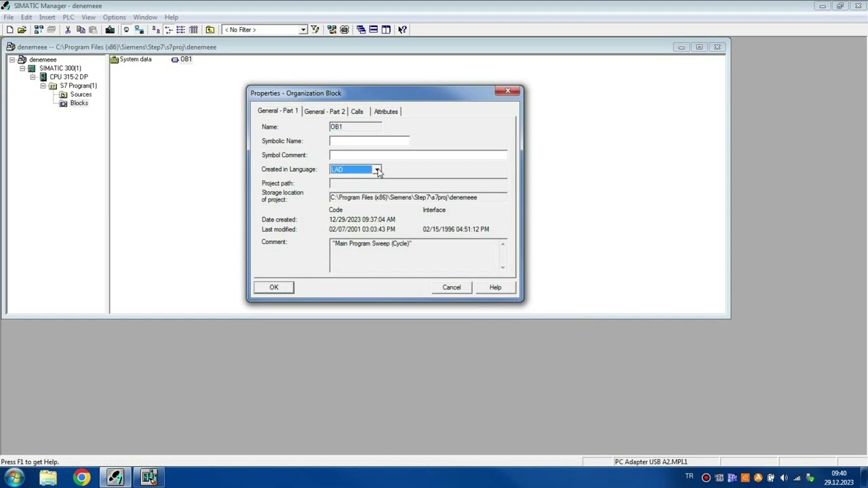Open the Created in Language dropdown
Image resolution: width=868 pixels, height=488 pixels.
coord(377,169)
